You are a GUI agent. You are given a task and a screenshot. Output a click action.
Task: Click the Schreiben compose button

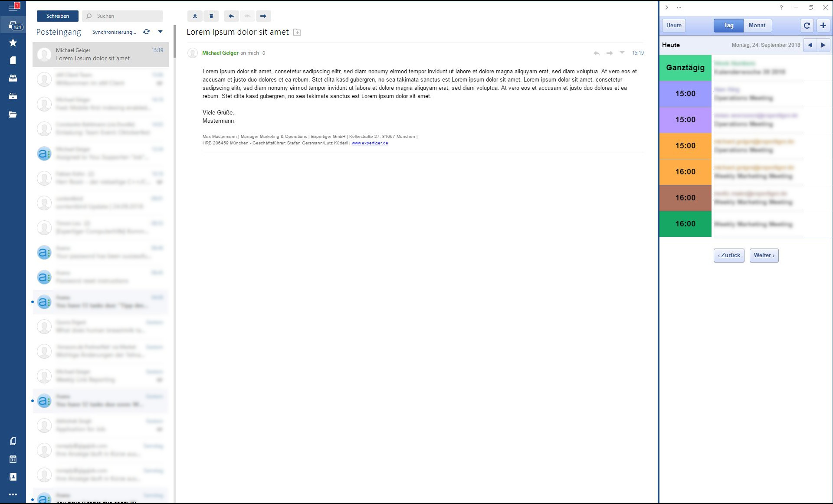[58, 16]
